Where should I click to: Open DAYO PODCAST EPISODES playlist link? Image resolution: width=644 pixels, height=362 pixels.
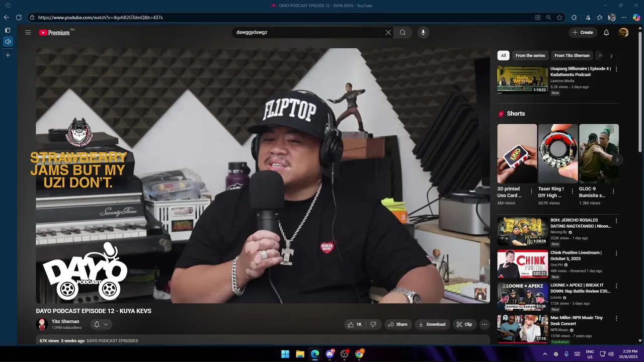[112, 341]
